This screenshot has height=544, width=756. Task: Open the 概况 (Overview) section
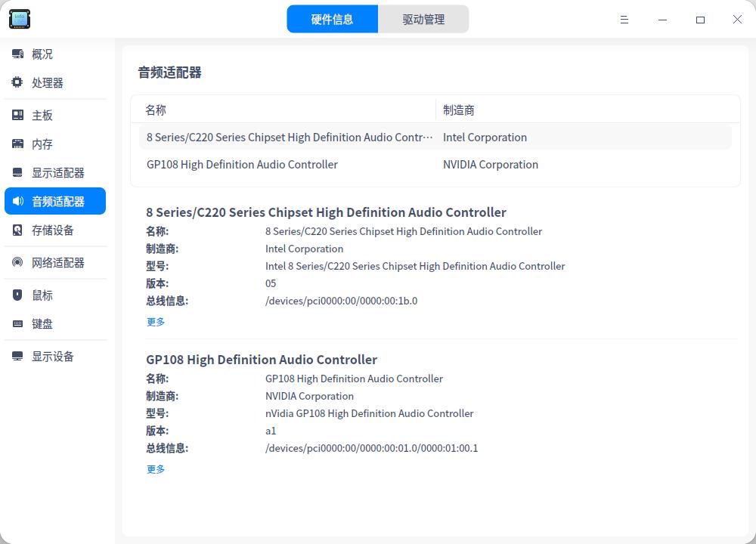tap(42, 54)
